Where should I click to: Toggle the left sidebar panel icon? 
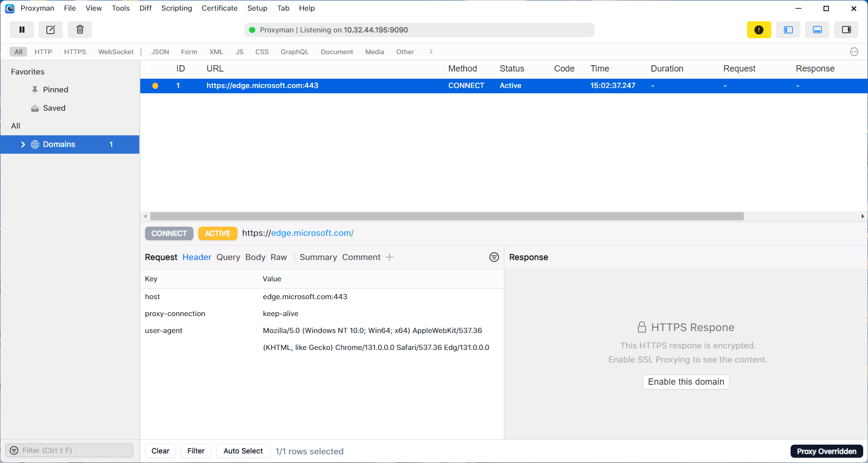click(788, 29)
